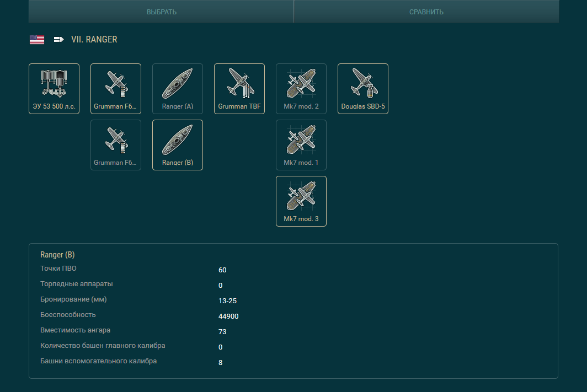Screen dimensions: 587x392
Task: Choose the Ranger (B) hull module card
Action: pos(178,145)
